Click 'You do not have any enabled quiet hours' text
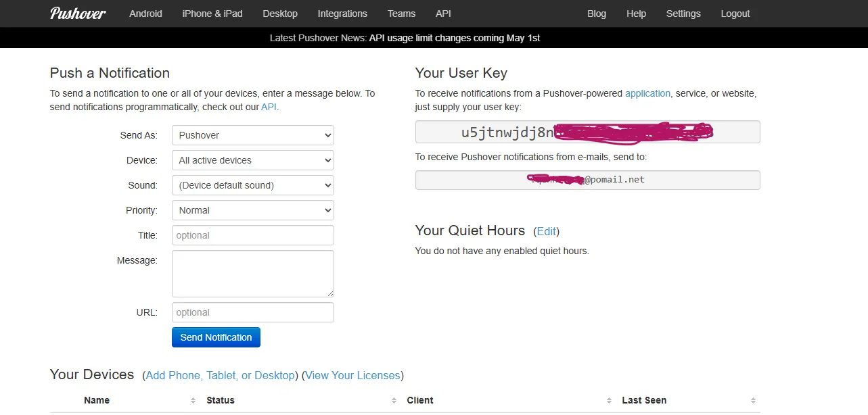The height and width of the screenshot is (415, 868). [x=502, y=251]
